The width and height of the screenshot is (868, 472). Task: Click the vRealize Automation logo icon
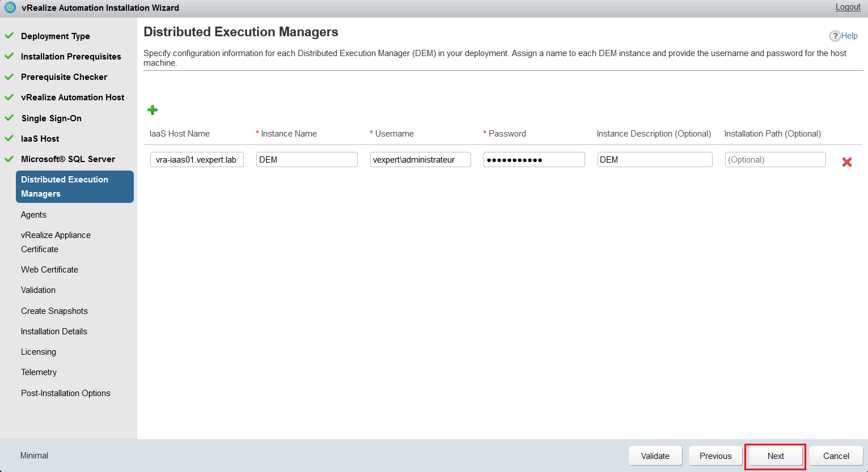tap(10, 7)
